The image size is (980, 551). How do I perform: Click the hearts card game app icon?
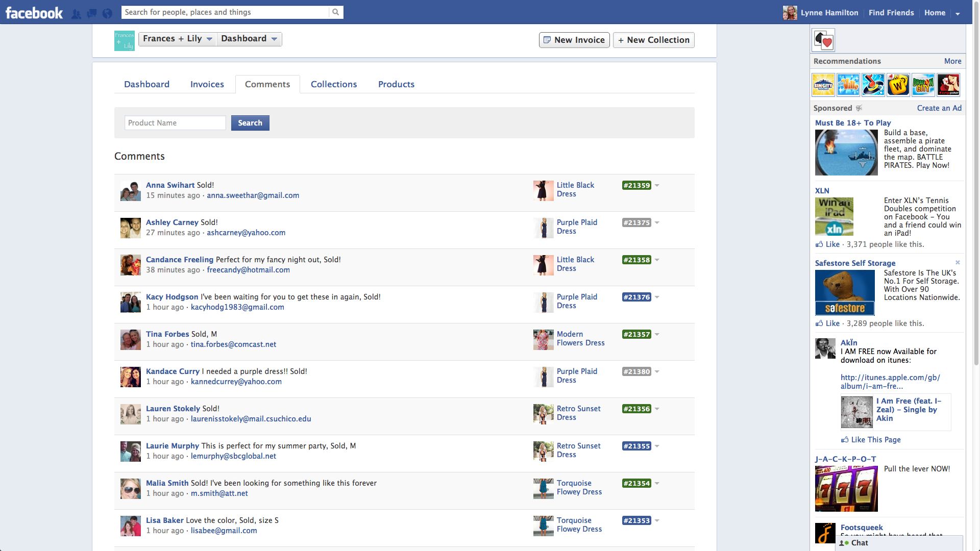tap(823, 40)
